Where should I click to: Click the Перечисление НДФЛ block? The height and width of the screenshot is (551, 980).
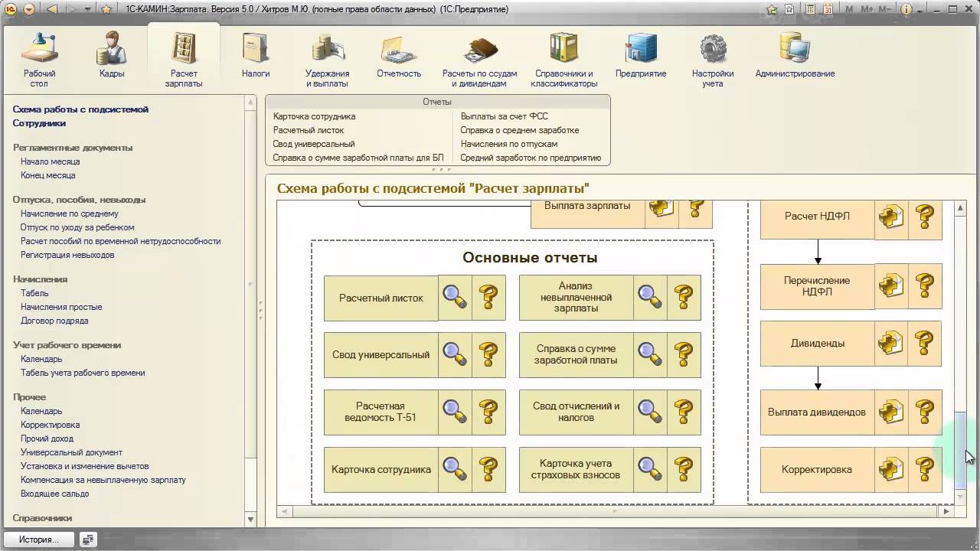point(817,287)
